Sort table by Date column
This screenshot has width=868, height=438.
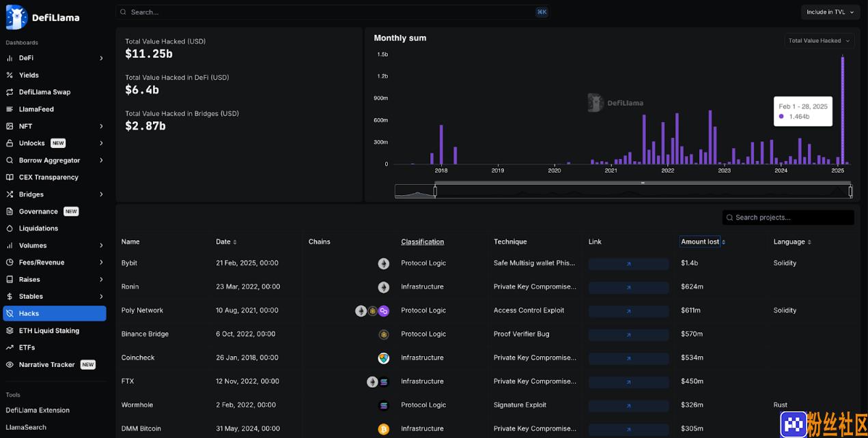(x=226, y=242)
